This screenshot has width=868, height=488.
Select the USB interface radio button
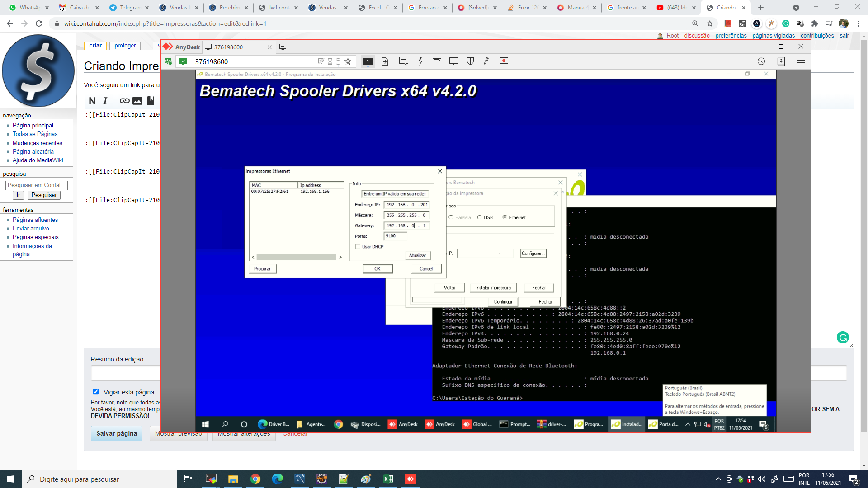(x=479, y=217)
